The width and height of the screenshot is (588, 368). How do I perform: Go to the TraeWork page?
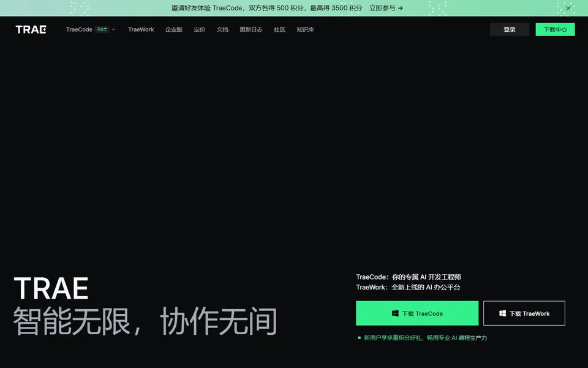coord(141,29)
